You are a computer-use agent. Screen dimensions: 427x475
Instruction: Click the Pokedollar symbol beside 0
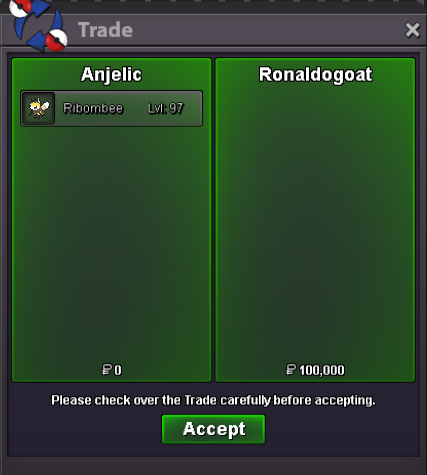tap(107, 370)
